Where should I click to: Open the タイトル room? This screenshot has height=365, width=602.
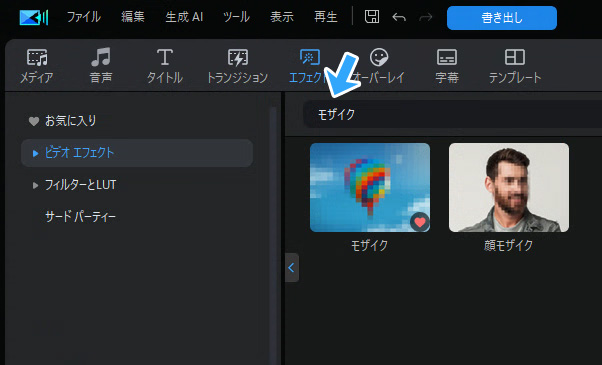click(165, 66)
